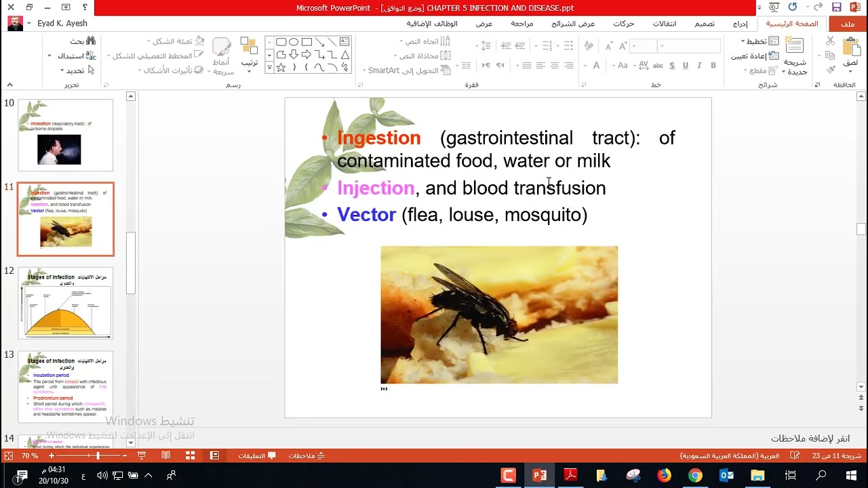Select slide 10 thumbnail

pos(66,135)
